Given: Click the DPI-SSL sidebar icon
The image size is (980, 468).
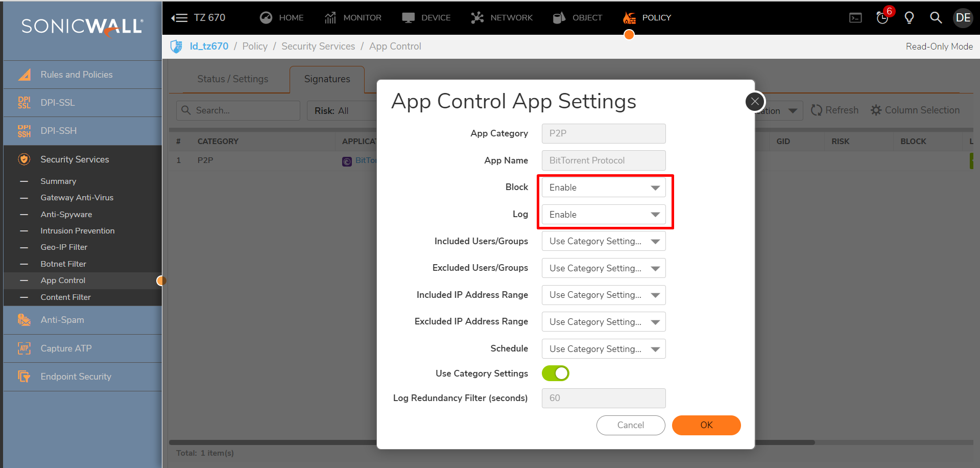Looking at the screenshot, I should pos(24,103).
